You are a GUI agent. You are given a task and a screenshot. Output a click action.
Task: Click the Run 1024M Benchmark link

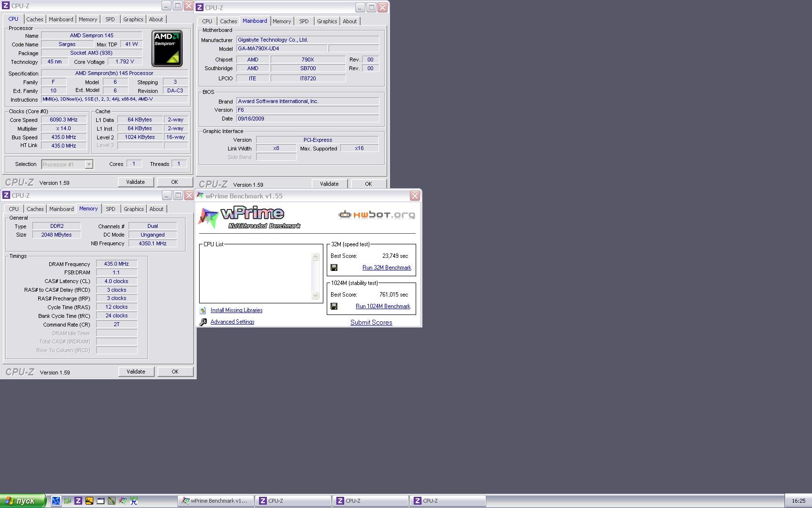383,306
